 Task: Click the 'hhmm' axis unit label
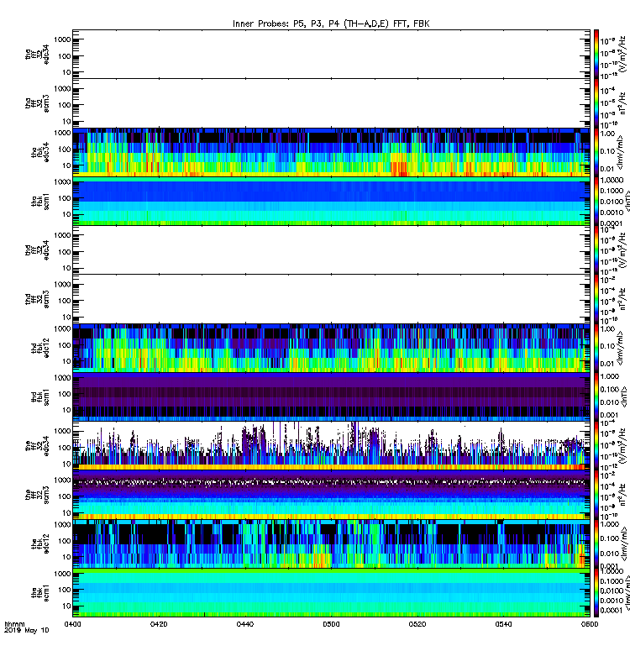[14, 624]
